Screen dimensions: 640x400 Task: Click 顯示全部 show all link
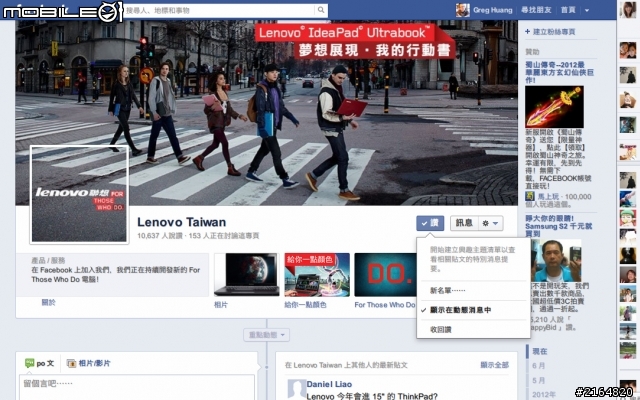[x=495, y=365]
